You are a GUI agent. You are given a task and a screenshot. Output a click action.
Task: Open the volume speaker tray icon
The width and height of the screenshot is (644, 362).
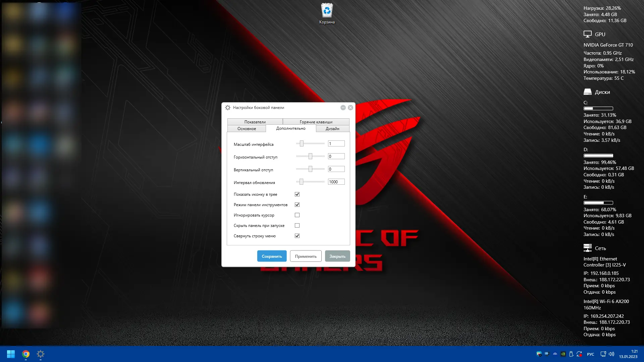coord(611,354)
